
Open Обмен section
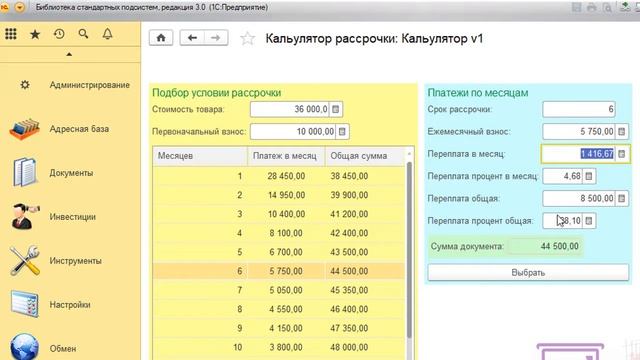pos(63,349)
